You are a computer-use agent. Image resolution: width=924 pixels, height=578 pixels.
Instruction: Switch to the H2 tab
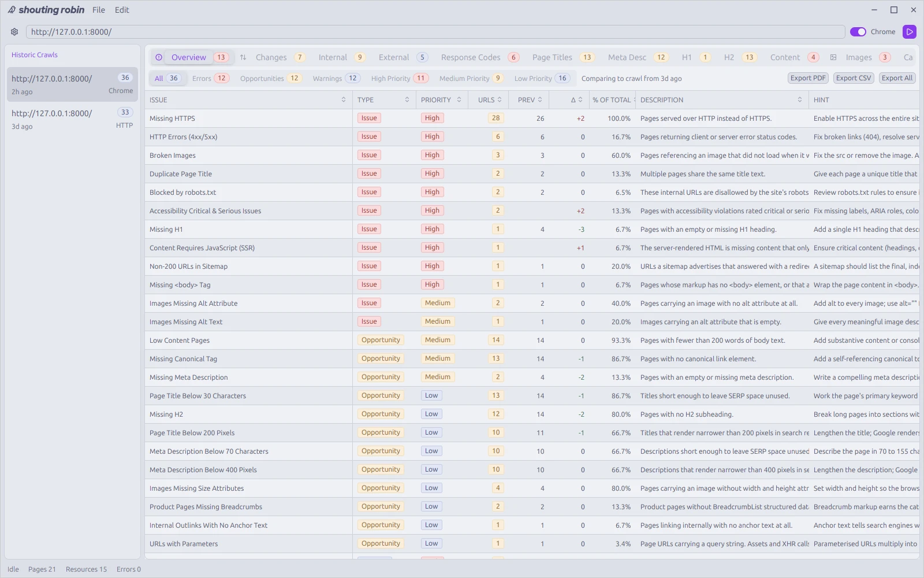point(739,57)
